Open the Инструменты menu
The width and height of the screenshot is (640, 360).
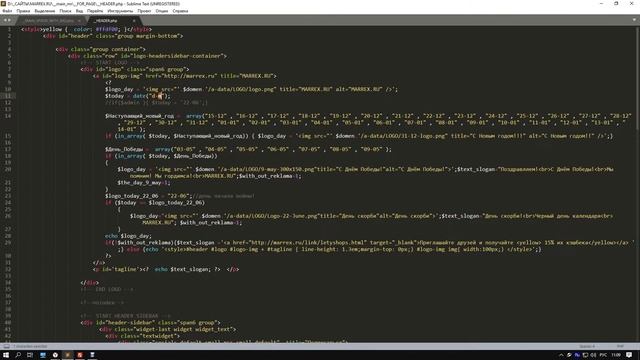click(x=120, y=11)
